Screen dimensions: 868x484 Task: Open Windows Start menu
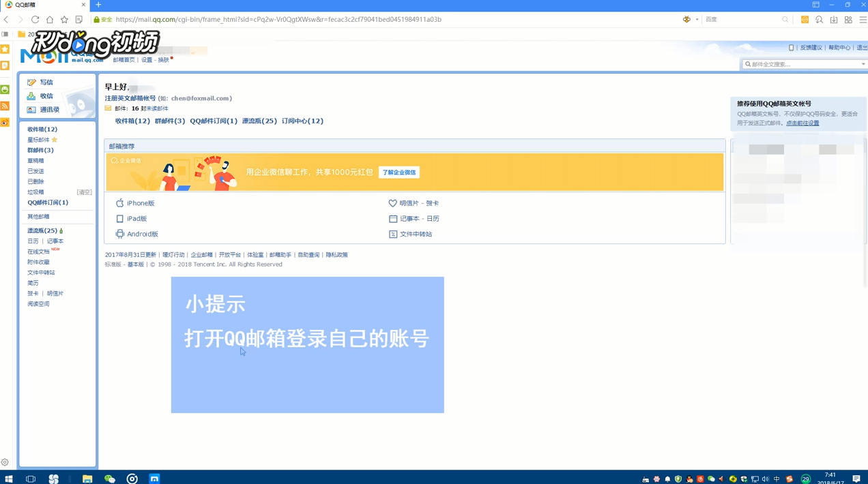8,479
